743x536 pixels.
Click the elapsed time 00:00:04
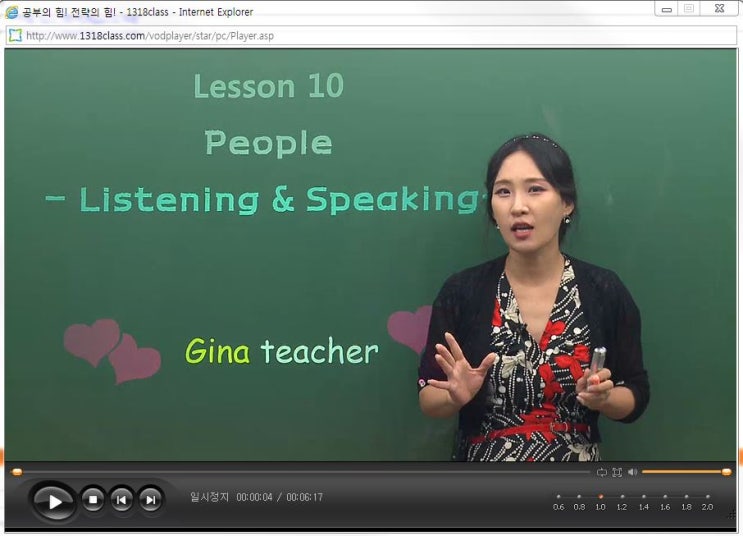pyautogui.click(x=254, y=497)
